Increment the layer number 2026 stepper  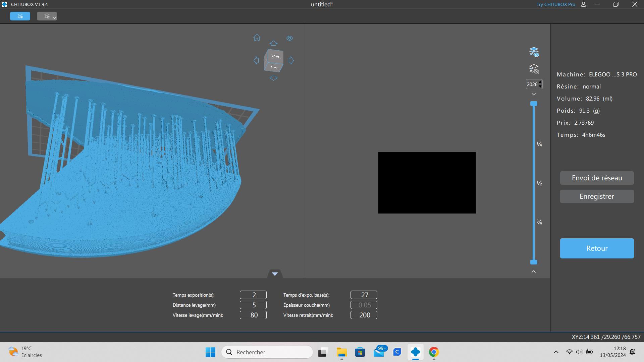tap(540, 82)
